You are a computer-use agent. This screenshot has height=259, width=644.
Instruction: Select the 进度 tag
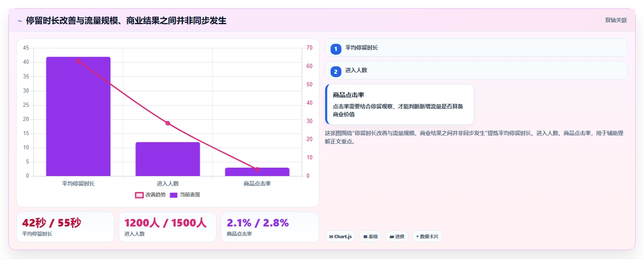397,236
